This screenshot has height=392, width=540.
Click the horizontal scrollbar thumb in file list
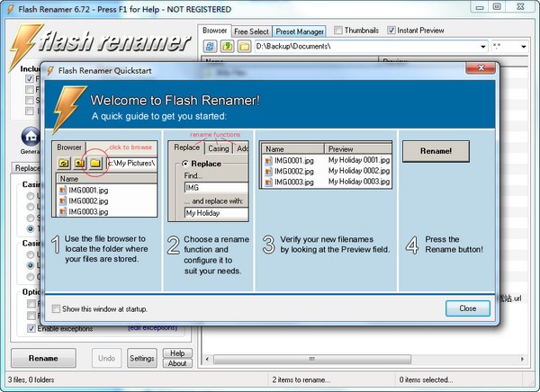tap(312, 359)
